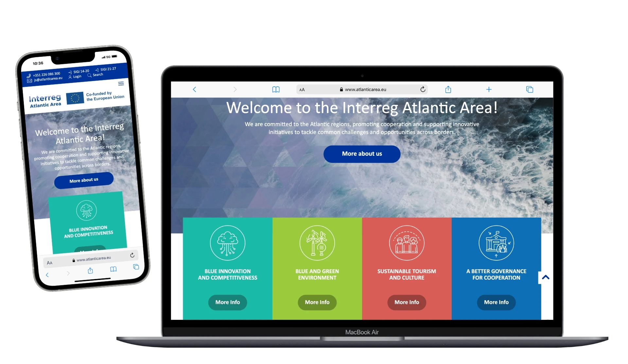The height and width of the screenshot is (364, 628).
Task: Click the More about us button
Action: pos(362,153)
